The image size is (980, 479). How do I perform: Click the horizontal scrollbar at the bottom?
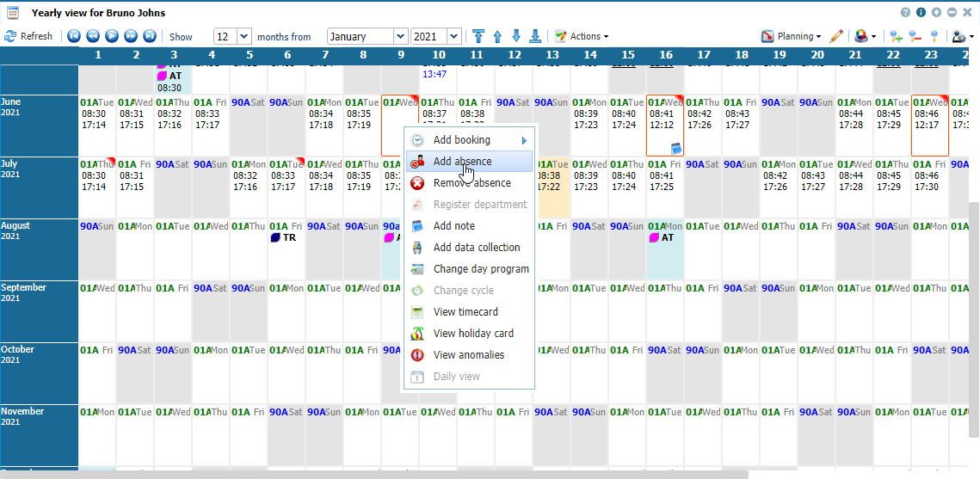pos(373,474)
